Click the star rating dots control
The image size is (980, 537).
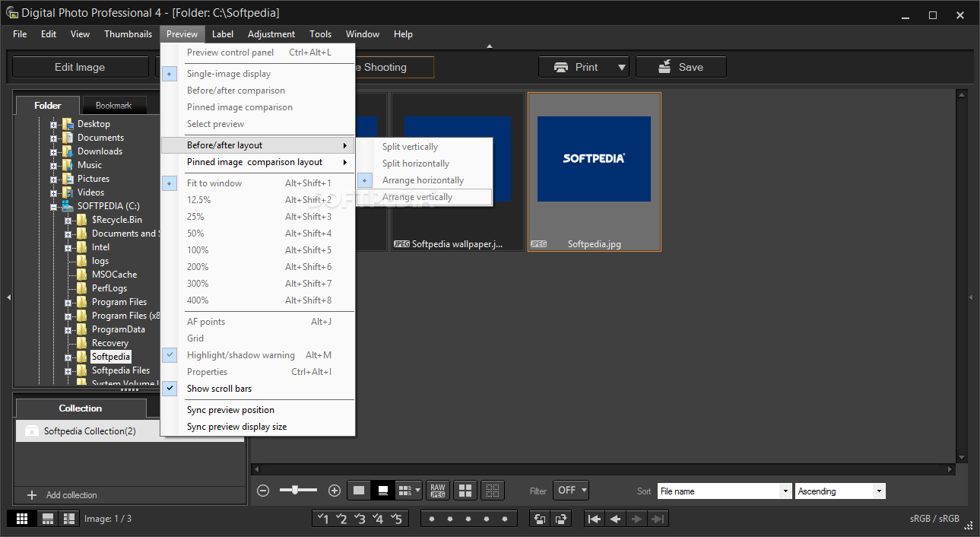468,519
